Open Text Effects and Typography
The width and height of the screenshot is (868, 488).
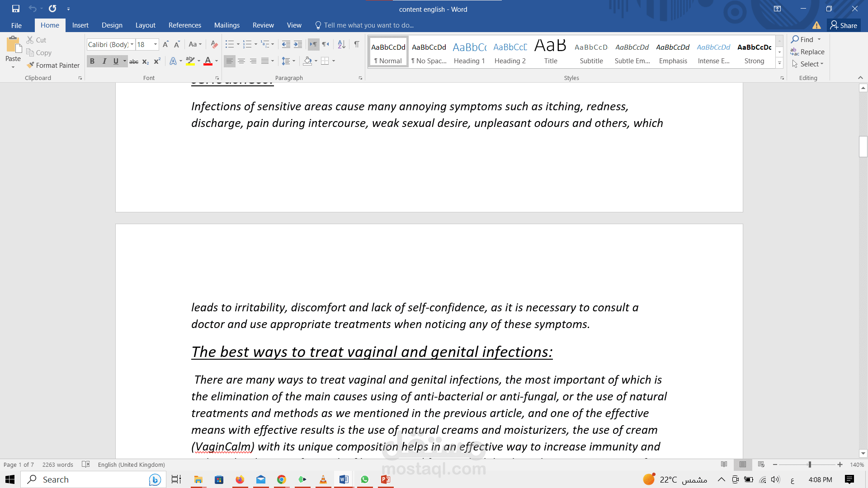point(173,61)
